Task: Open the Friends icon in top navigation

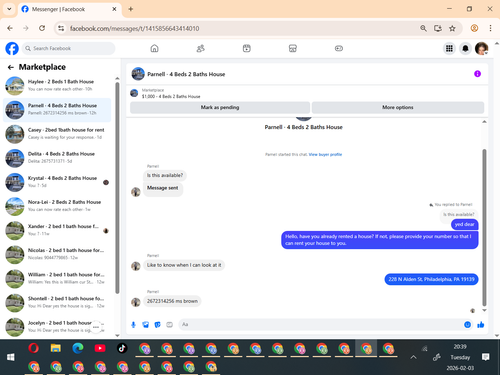Action: pos(200,48)
